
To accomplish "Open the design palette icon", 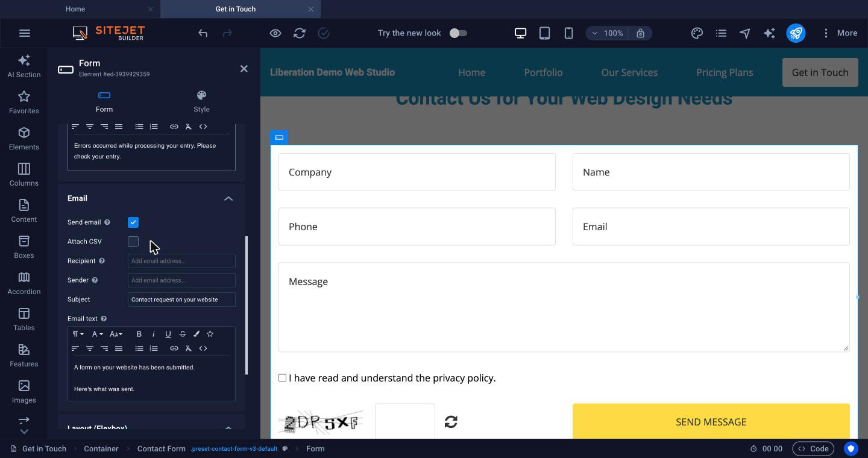I will click(697, 33).
